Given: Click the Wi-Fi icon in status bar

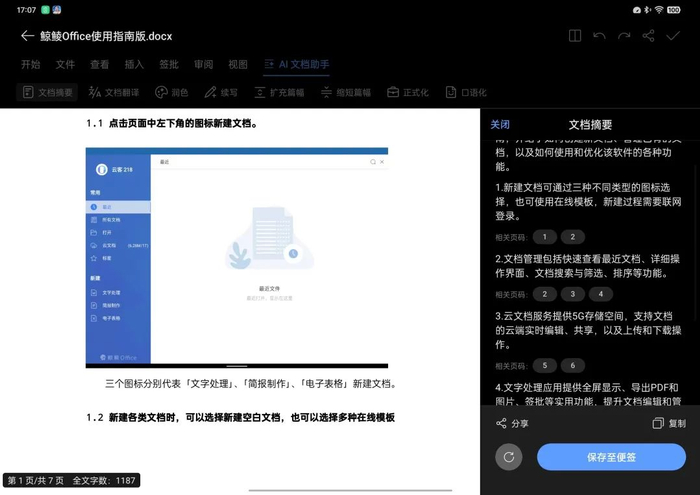Looking at the screenshot, I should click(659, 10).
